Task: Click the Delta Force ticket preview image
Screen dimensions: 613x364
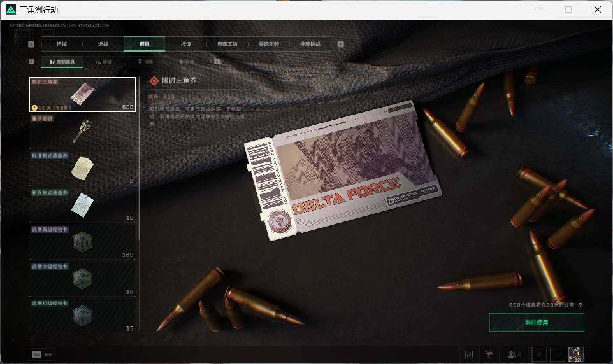Action: pyautogui.click(x=343, y=171)
